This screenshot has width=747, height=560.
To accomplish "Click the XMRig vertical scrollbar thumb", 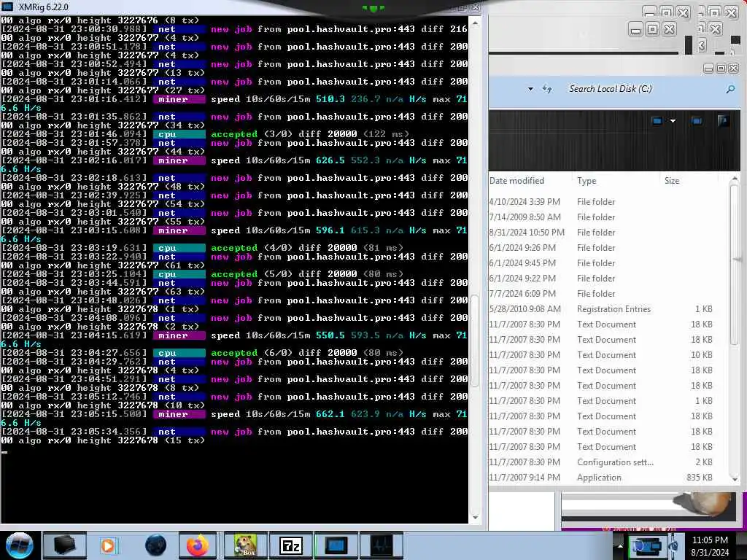I will [x=475, y=341].
